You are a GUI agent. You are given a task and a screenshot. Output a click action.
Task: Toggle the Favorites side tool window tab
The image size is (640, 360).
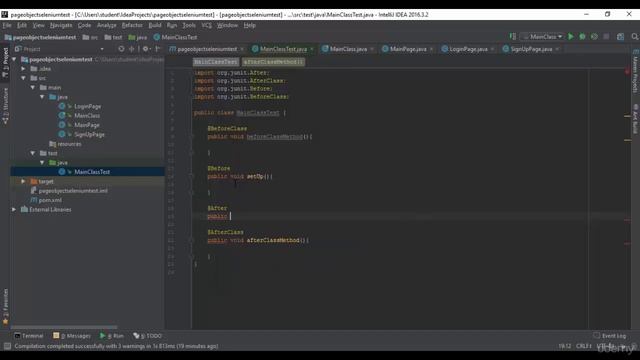[5, 307]
